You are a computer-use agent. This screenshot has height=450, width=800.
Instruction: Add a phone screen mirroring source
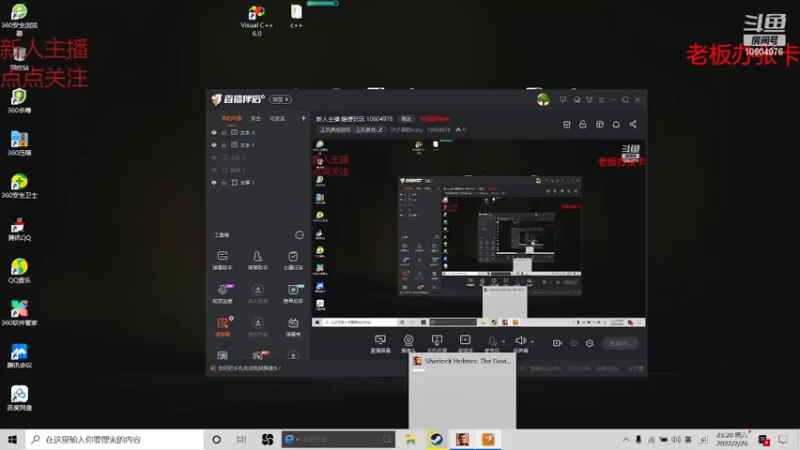coord(437,343)
